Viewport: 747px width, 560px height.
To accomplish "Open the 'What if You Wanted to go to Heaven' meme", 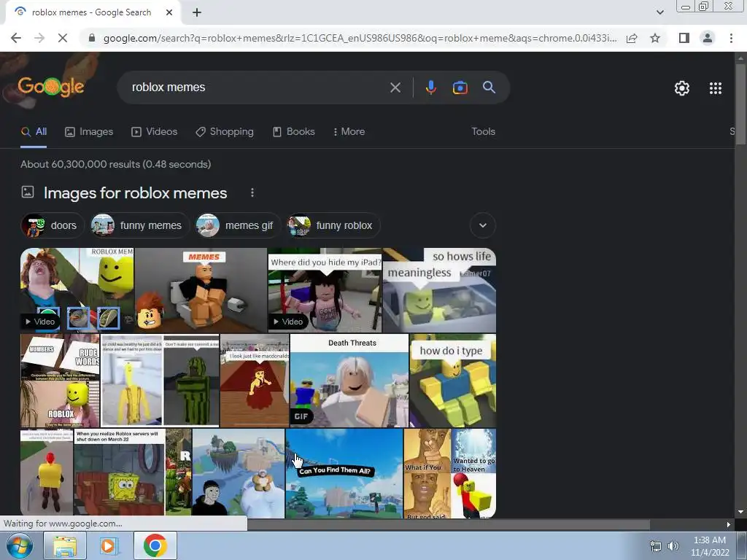I will click(449, 473).
